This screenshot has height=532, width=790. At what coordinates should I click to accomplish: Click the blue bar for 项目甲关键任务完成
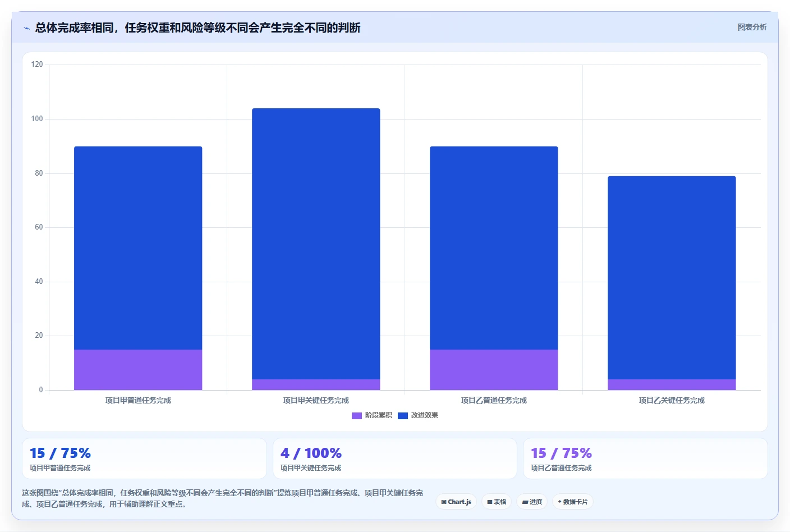click(316, 244)
